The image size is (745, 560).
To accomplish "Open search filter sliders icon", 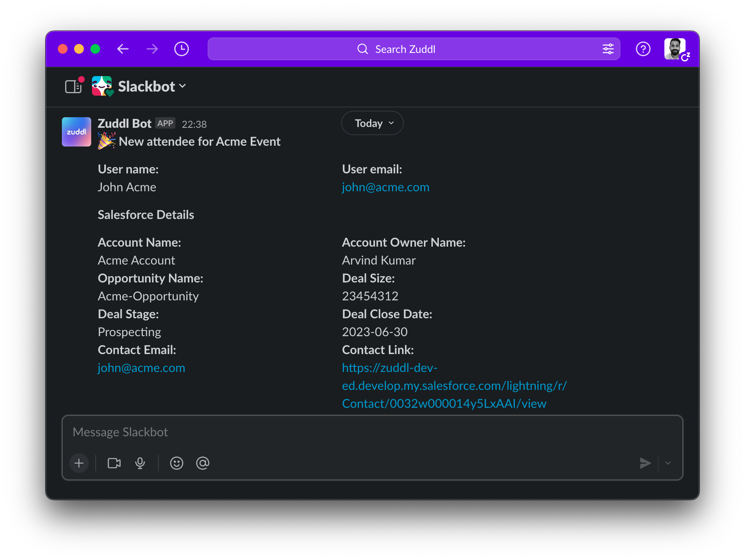I will point(608,49).
